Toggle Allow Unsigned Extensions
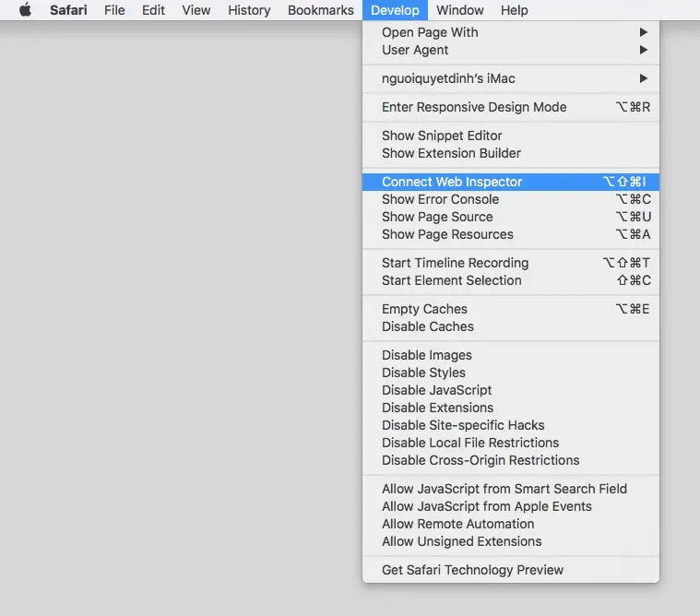This screenshot has width=700, height=616. (511, 541)
